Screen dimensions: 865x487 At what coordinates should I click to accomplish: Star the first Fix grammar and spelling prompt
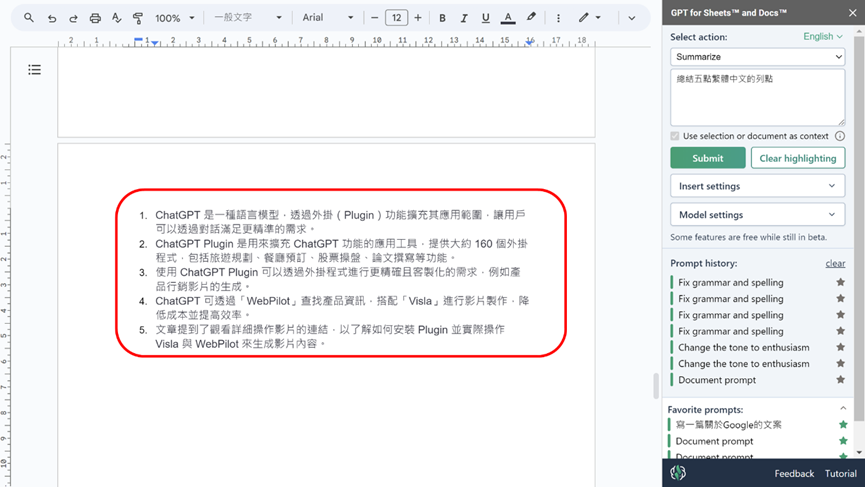coord(840,282)
